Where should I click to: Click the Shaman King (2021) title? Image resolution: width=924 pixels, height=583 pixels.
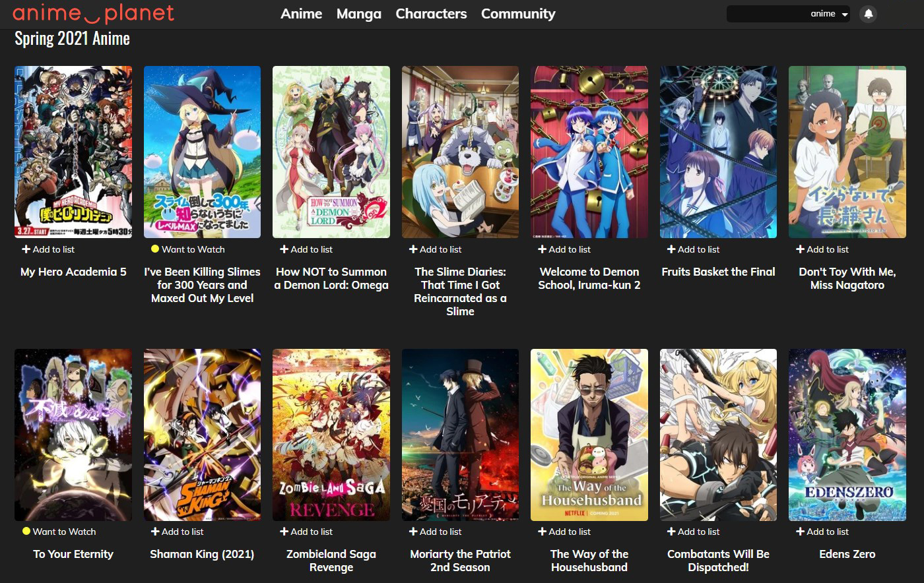(x=202, y=554)
